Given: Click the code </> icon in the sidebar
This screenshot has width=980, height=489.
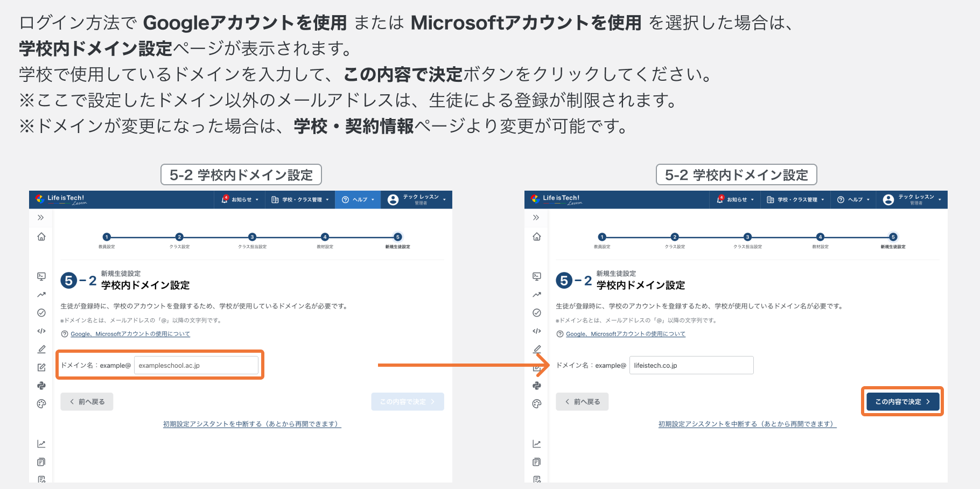Looking at the screenshot, I should (41, 331).
